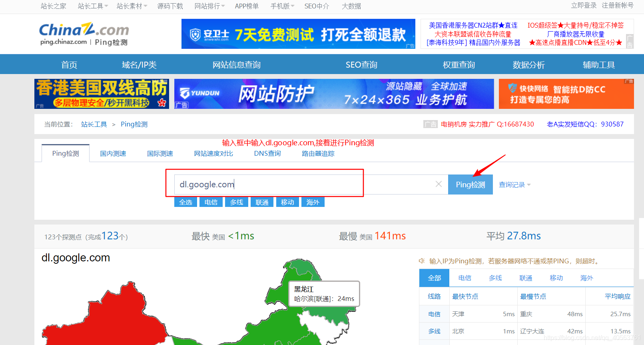The width and height of the screenshot is (644, 345).
Task: Expand the 查询记录 dropdown
Action: pyautogui.click(x=514, y=185)
